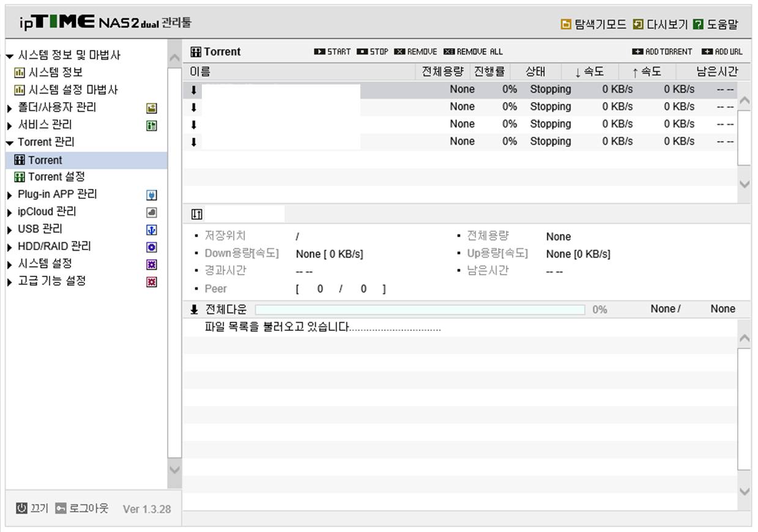758x532 pixels.
Task: Sort by 남은시간 column header
Action: [x=717, y=72]
